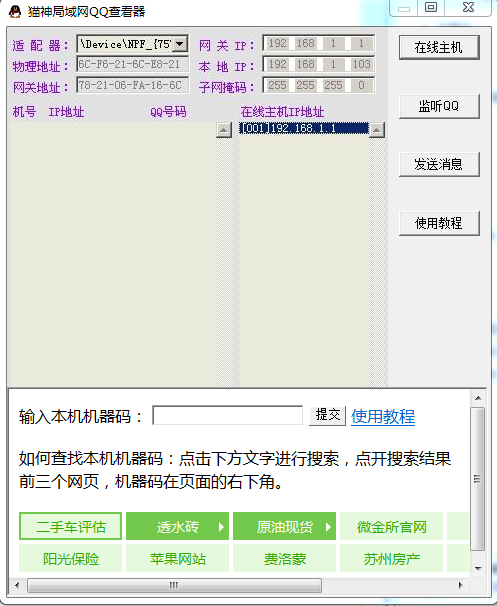Click the web panel scroll down arrow
Screen dimensions: 497x606
(x=478, y=569)
